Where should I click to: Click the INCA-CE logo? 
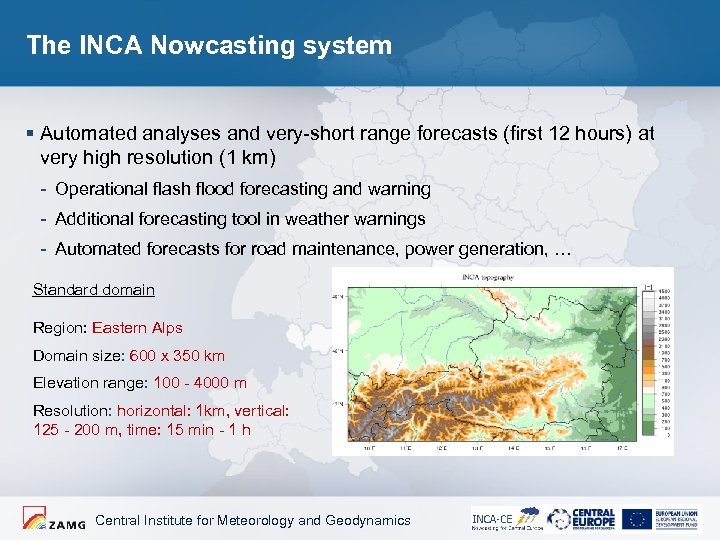(507, 519)
